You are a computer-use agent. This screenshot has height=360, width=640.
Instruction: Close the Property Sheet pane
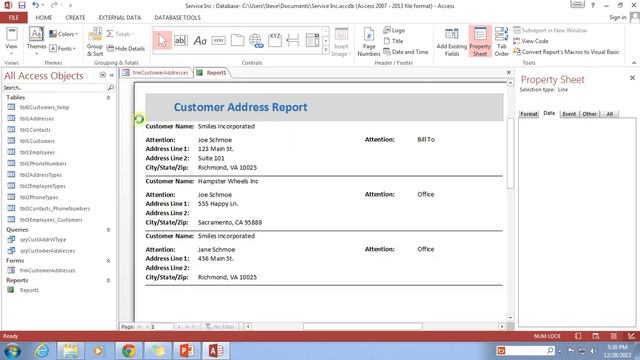[632, 78]
